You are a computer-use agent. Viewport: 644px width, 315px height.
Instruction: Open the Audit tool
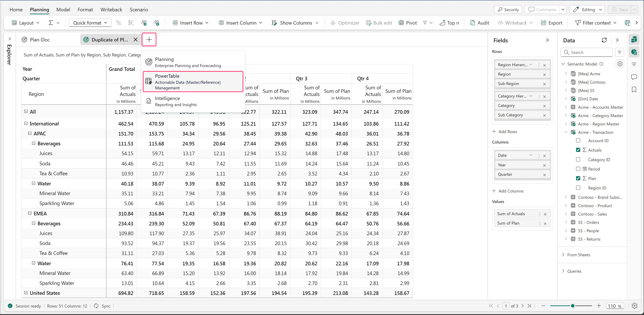[x=479, y=23]
